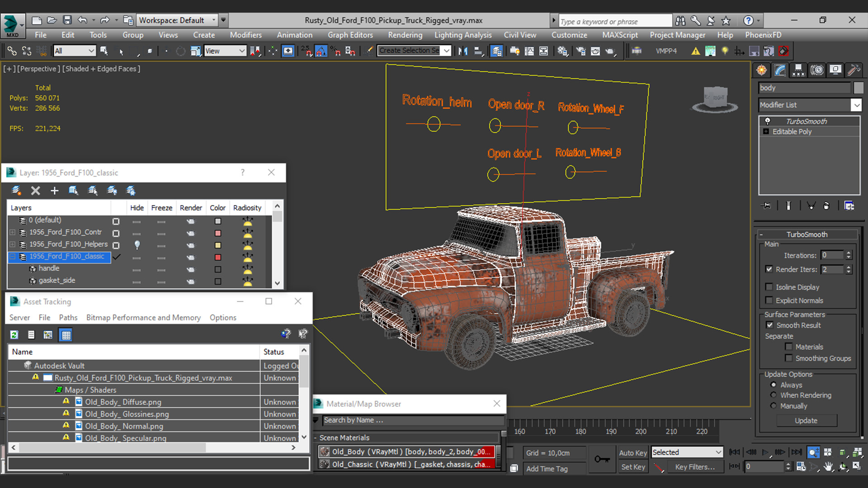This screenshot has height=488, width=868.
Task: Click the Unlink Selection tool
Action: tap(27, 51)
